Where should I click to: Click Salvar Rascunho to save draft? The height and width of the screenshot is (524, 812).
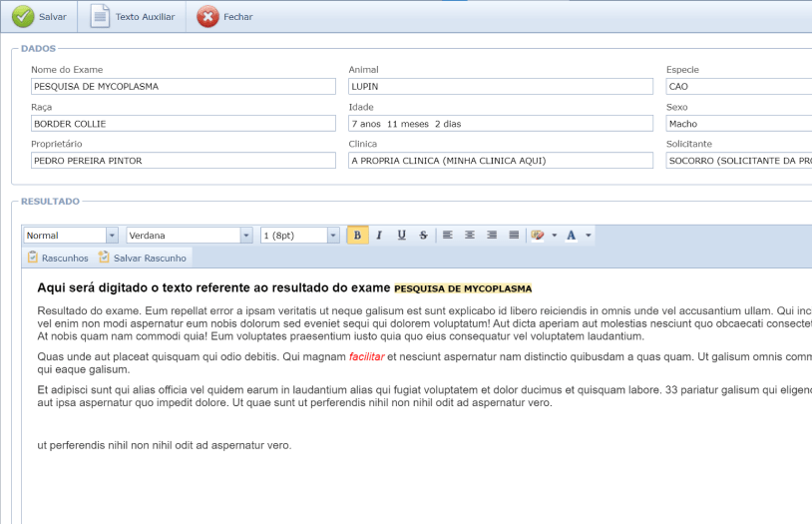point(142,258)
